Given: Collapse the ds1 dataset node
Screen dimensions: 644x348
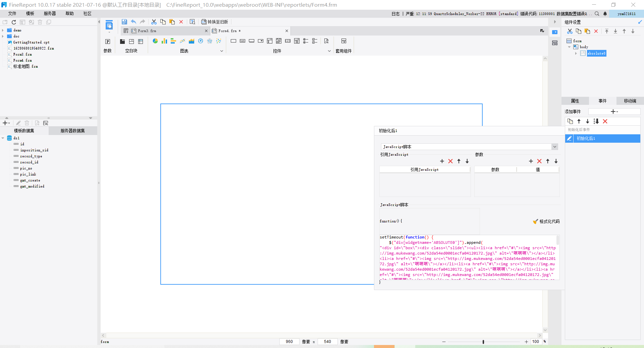Looking at the screenshot, I should (3, 138).
